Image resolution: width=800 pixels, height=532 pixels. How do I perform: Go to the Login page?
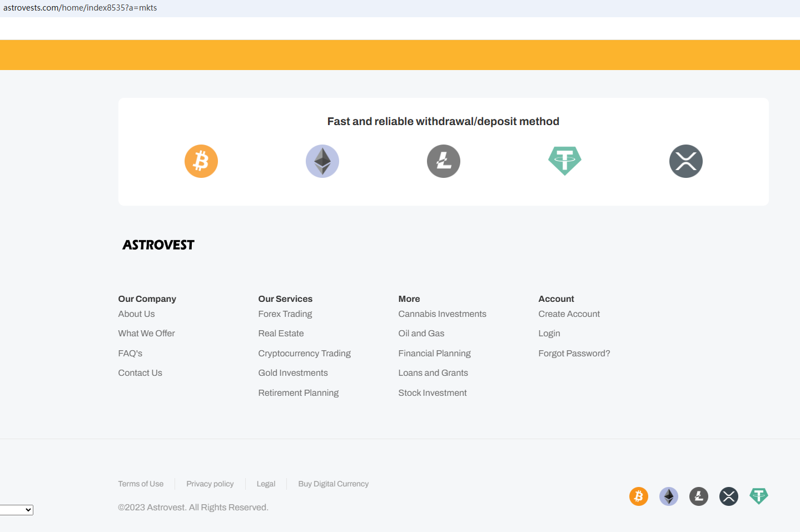[x=549, y=334]
